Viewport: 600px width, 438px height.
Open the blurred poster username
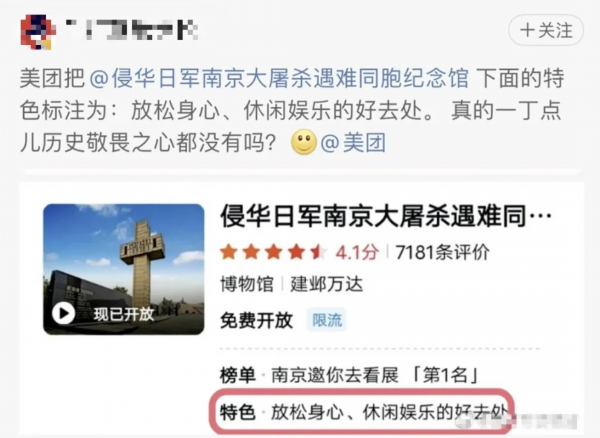click(x=131, y=30)
